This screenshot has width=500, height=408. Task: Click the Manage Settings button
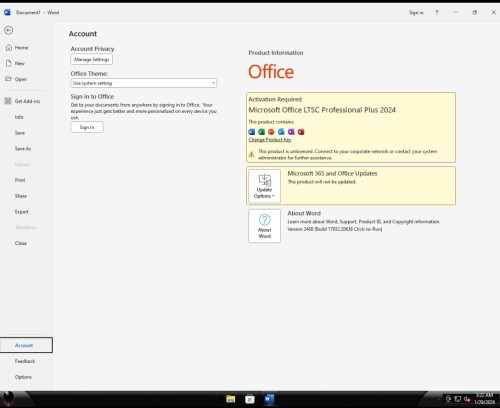click(92, 59)
